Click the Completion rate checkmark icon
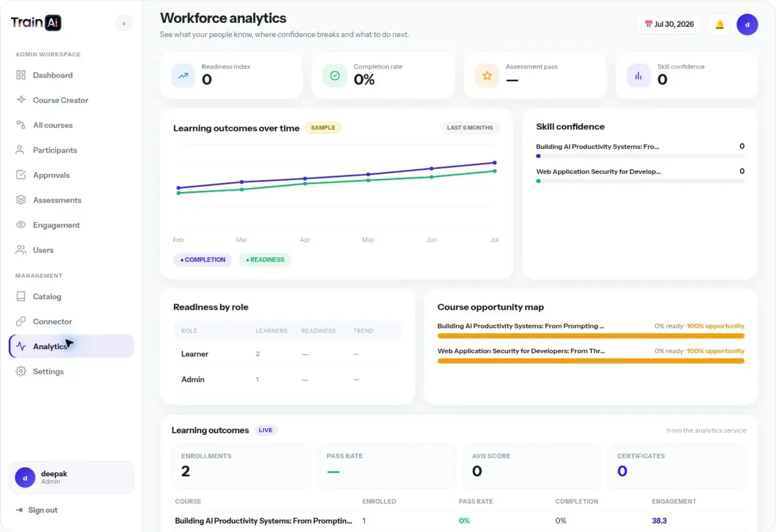Viewport: 776px width, 532px height. (335, 76)
